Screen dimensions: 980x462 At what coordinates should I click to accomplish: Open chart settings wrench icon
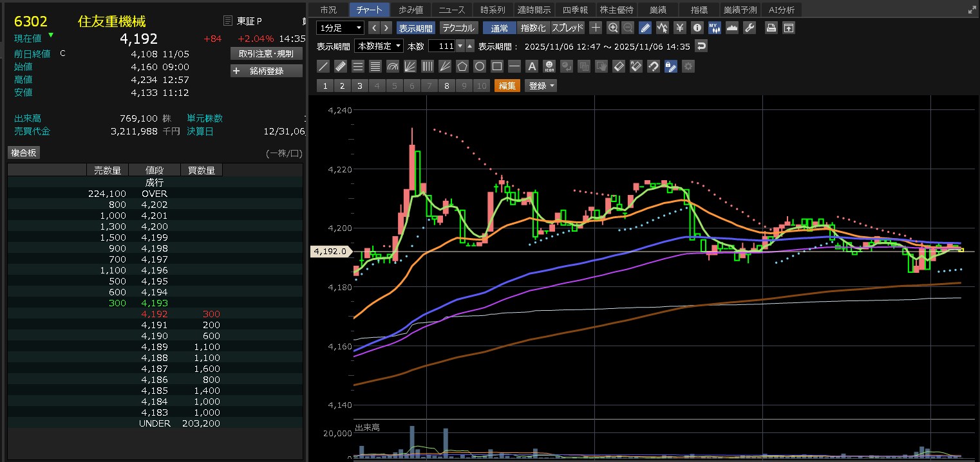749,28
